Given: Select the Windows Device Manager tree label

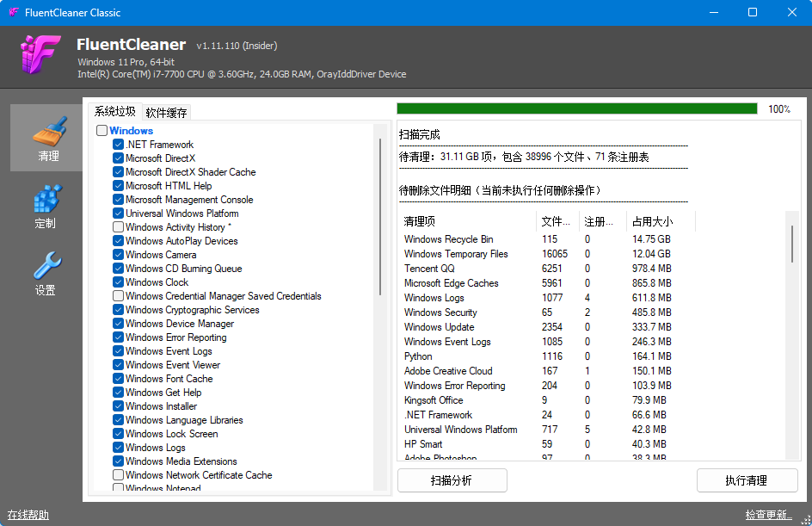Looking at the screenshot, I should coord(180,324).
